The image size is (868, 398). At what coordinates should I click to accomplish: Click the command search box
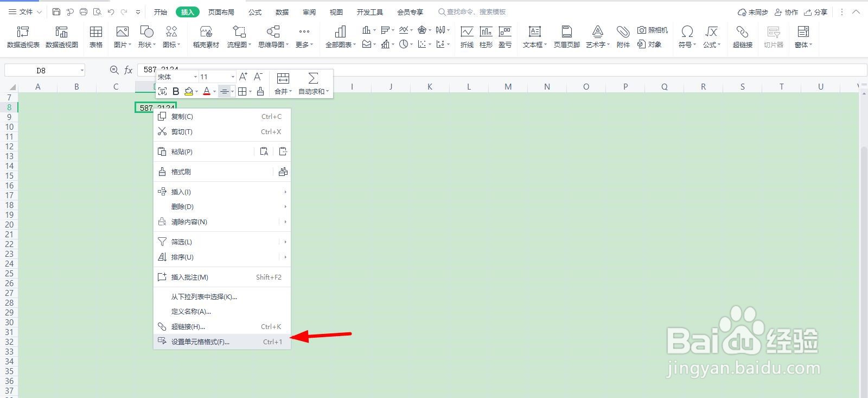(472, 11)
